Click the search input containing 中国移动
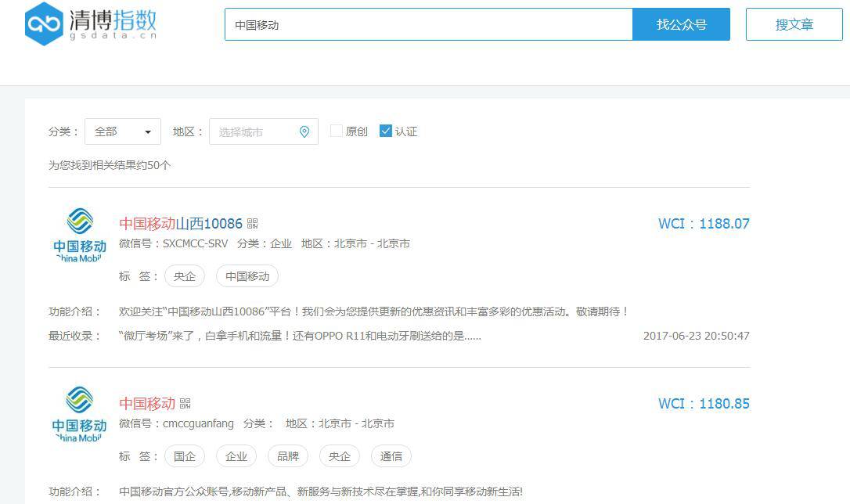 429,24
